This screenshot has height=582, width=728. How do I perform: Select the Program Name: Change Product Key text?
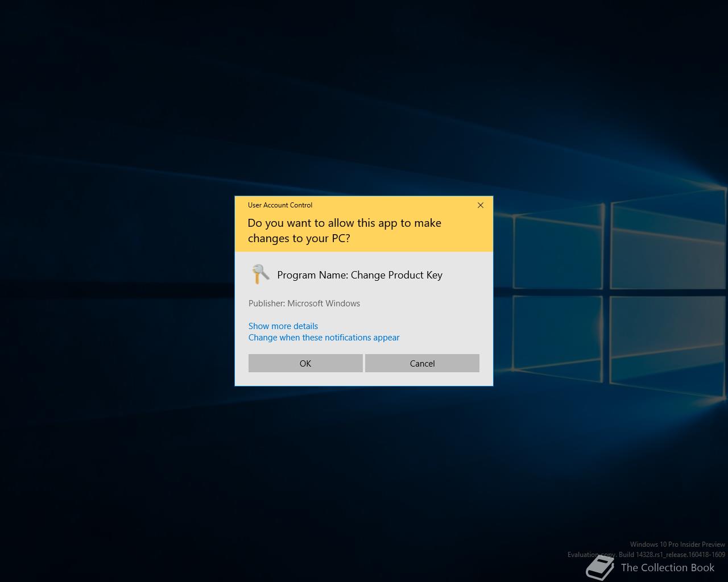click(x=359, y=275)
